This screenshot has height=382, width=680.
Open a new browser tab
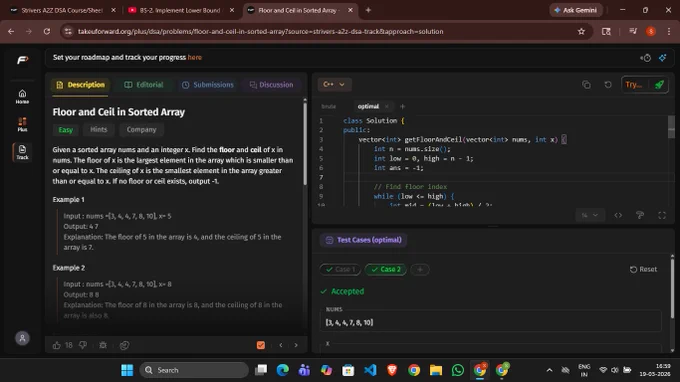[x=368, y=10]
